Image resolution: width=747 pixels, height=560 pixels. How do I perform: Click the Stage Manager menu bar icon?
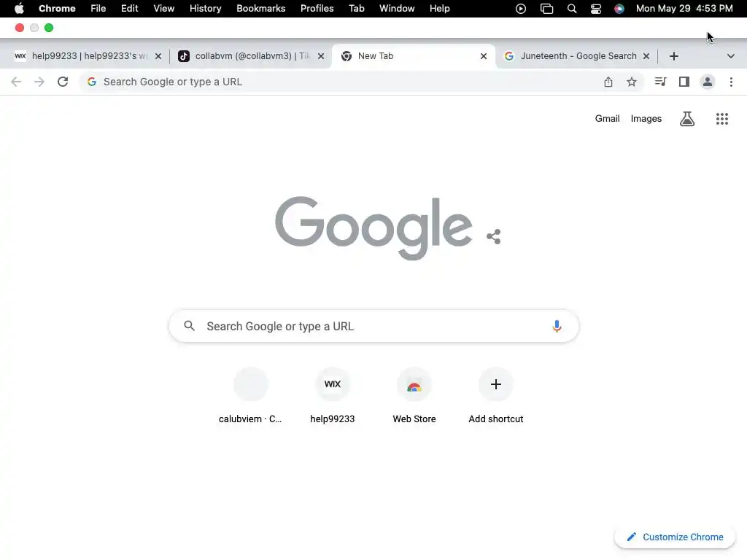click(547, 9)
